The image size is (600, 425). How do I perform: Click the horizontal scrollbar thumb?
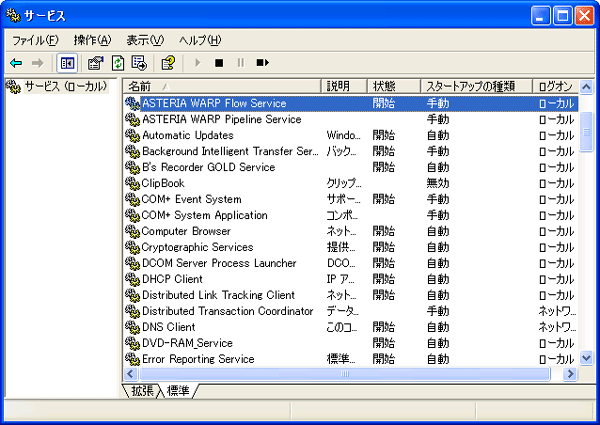pyautogui.click(x=345, y=374)
